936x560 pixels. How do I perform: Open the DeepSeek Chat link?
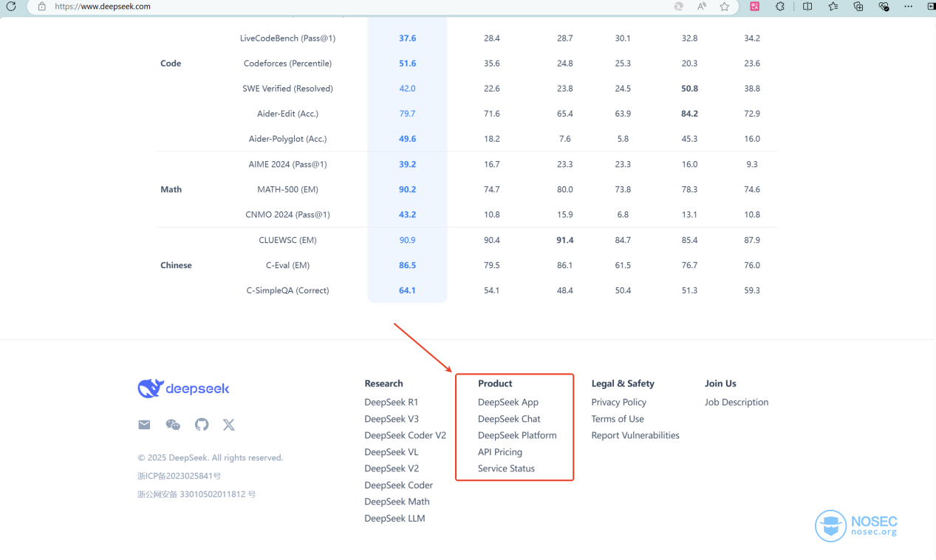[x=509, y=419]
